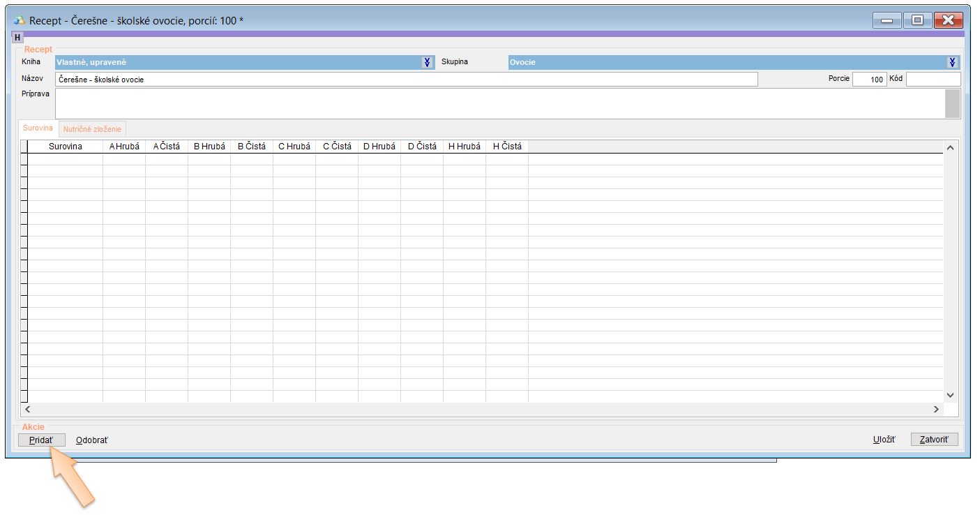Click the grid's scroll right arrow
980x515 pixels.
tap(937, 410)
